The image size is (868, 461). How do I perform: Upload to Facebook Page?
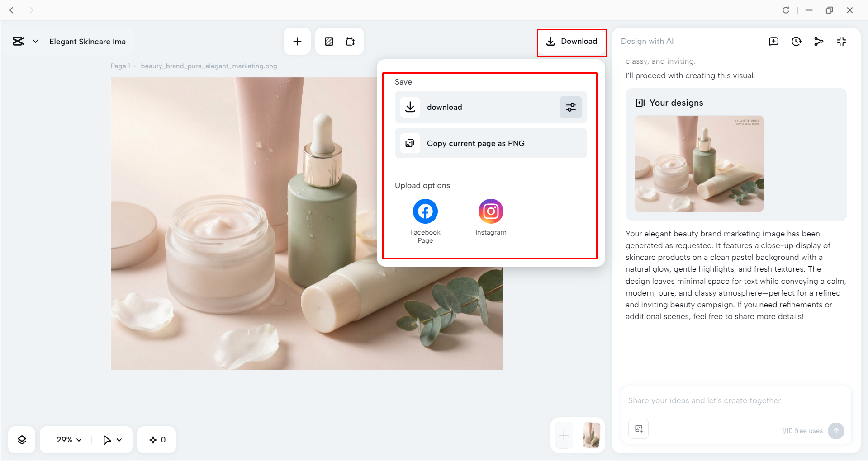pos(425,221)
